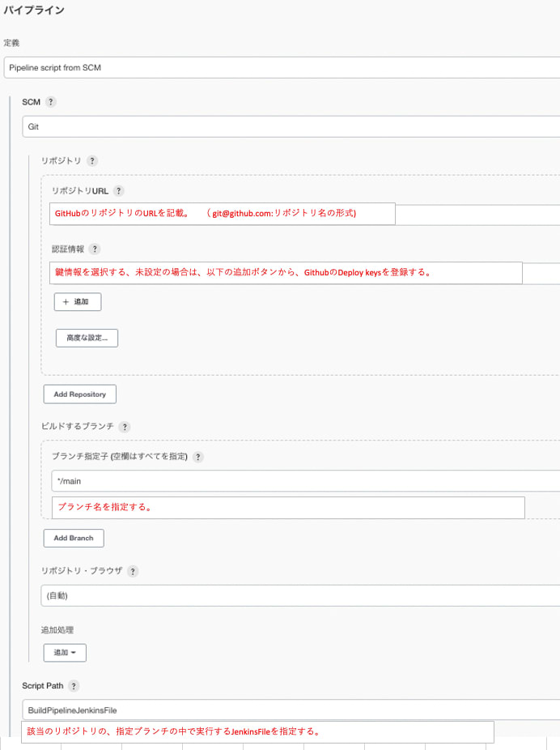This screenshot has width=560, height=750.
Task: Open help icon next to リポジトリ label
Action: pos(92,160)
